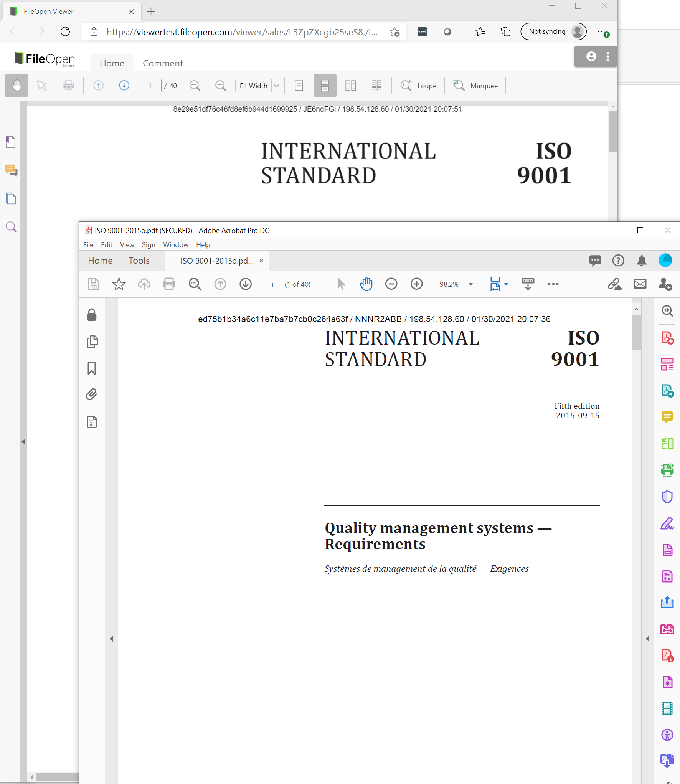Open Acrobat attachments paperclip panel
The height and width of the screenshot is (784, 680).
pos(92,394)
